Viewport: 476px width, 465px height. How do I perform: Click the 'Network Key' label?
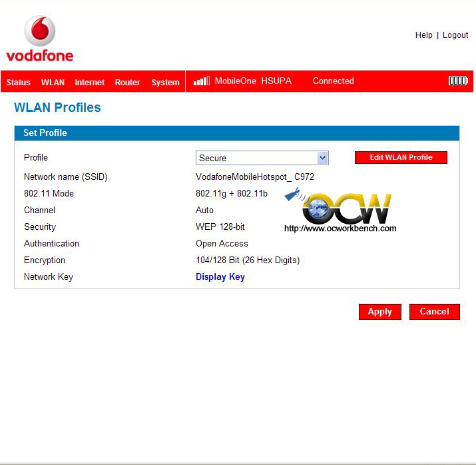pyautogui.click(x=49, y=277)
